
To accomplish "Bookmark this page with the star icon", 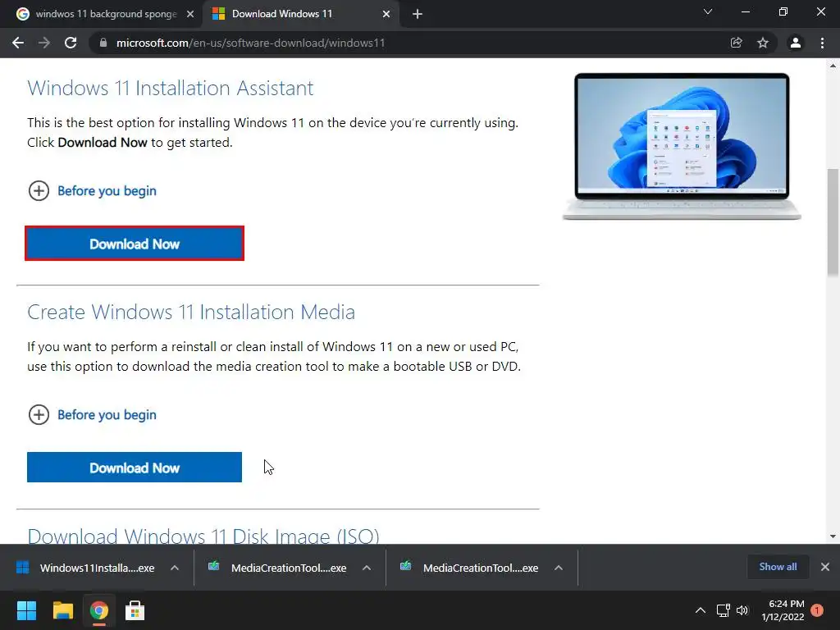I will tap(763, 43).
